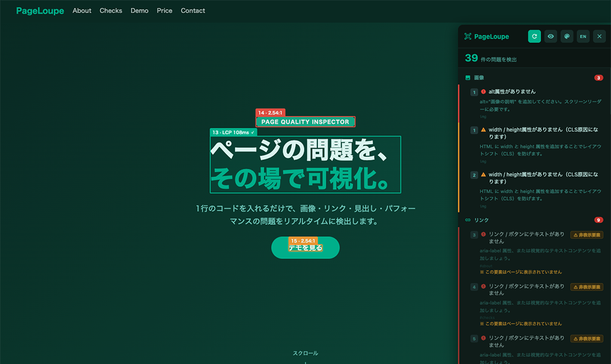Image resolution: width=611 pixels, height=364 pixels.
Task: Open the Checks nav item
Action: click(x=110, y=11)
